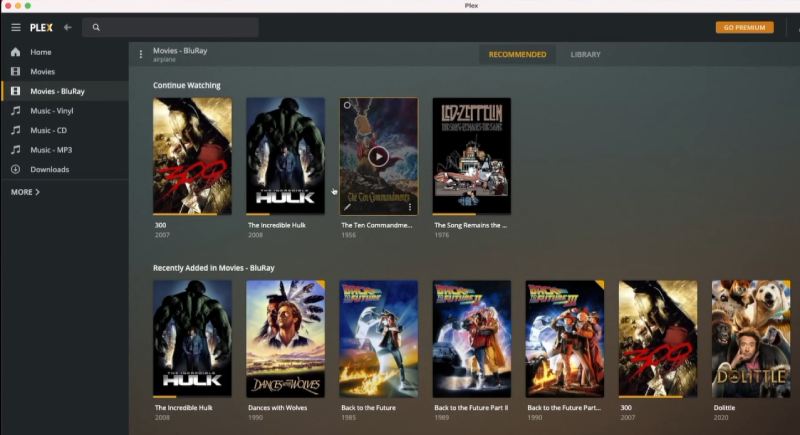Open the Back to the Future Part III poster

pos(565,339)
